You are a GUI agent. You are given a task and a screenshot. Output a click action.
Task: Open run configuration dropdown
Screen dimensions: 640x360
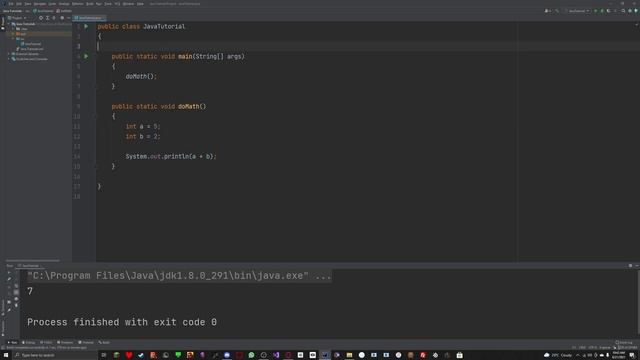point(577,11)
